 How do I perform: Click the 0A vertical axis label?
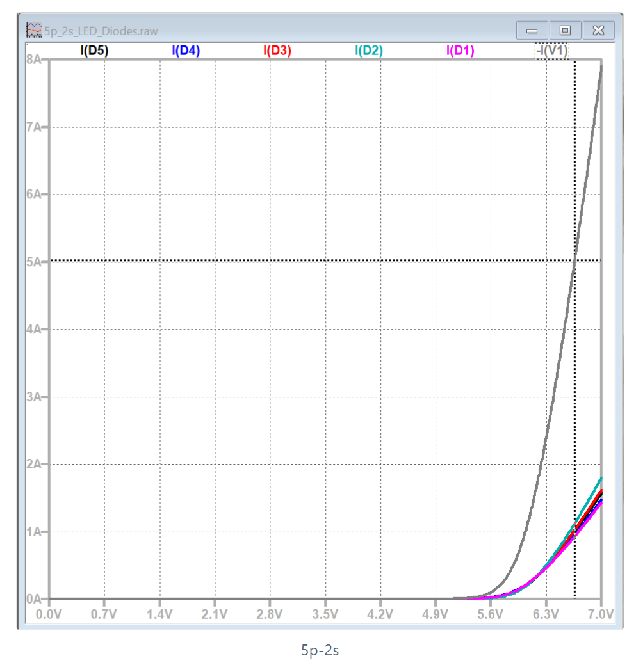click(33, 598)
